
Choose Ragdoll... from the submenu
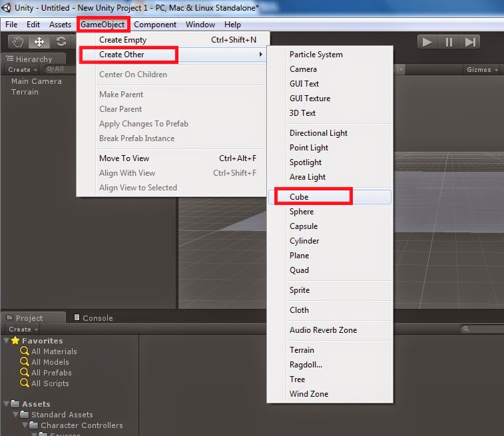click(x=330, y=365)
